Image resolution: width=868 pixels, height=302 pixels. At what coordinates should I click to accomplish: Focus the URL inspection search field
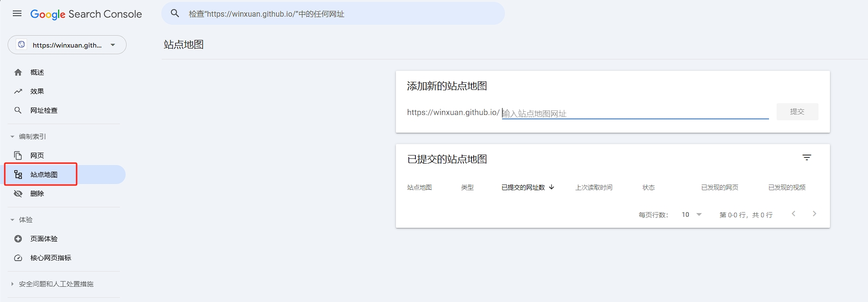coord(333,14)
